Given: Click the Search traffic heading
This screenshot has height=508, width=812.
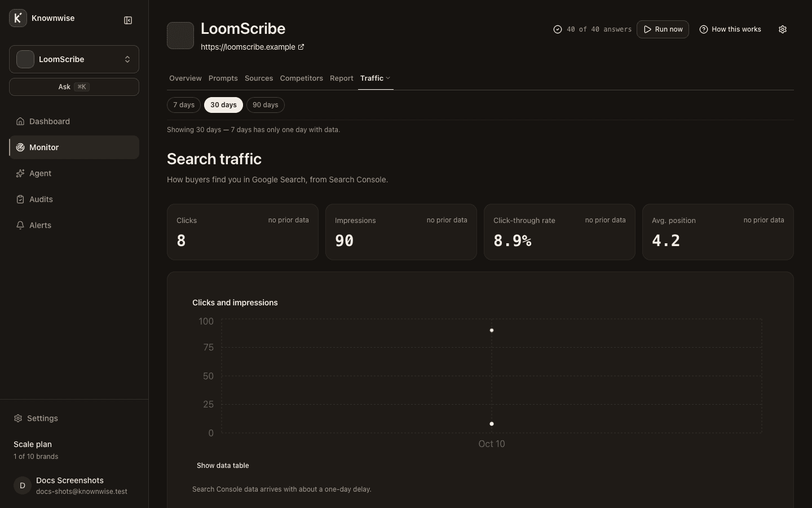Looking at the screenshot, I should (x=214, y=159).
